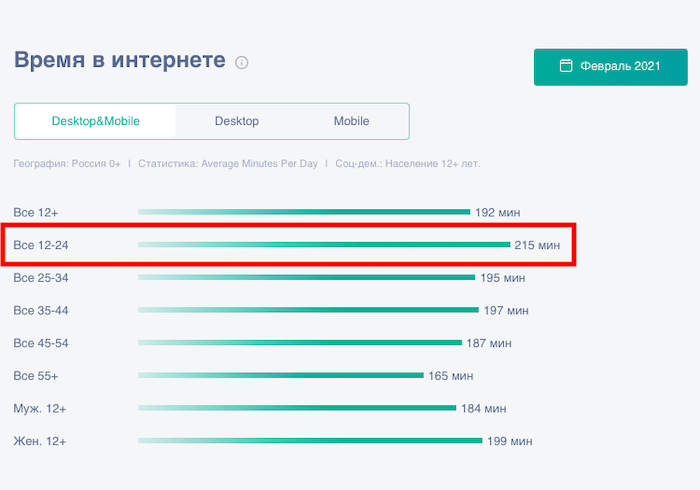Click the Все 12-24 bar
The image size is (700, 490).
pos(324,245)
